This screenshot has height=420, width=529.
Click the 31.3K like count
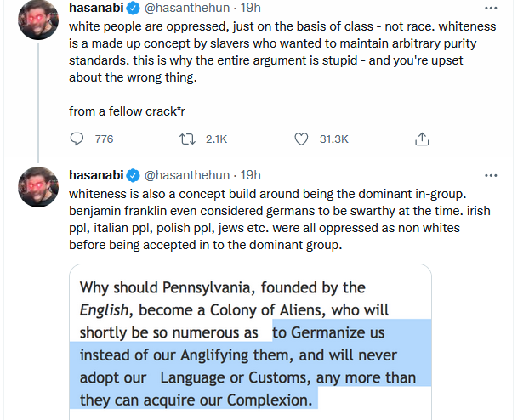click(333, 139)
